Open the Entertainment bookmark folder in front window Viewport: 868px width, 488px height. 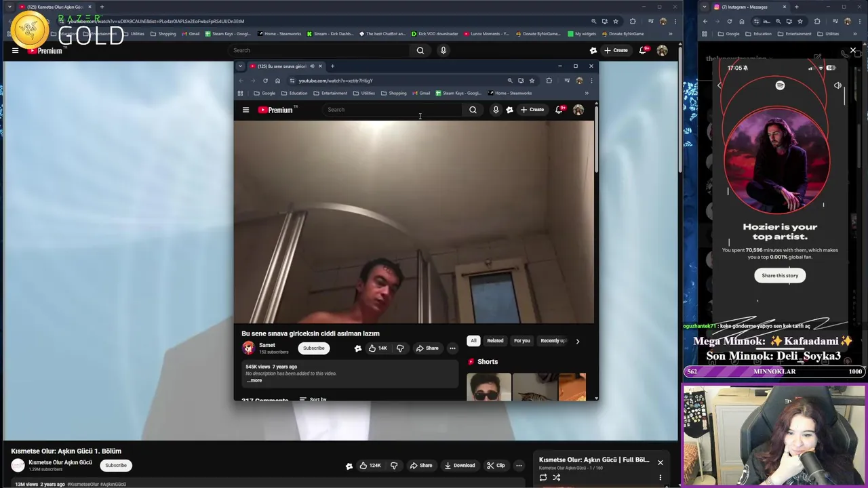[x=330, y=93]
